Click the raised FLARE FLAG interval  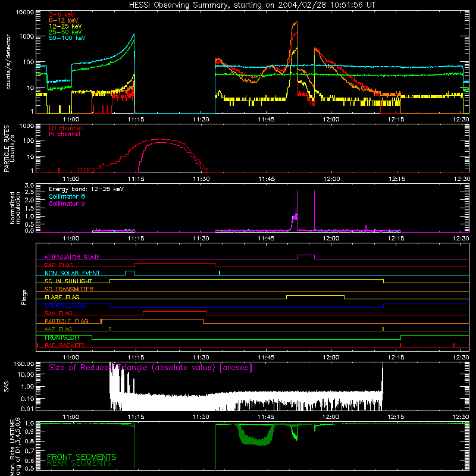click(315, 295)
